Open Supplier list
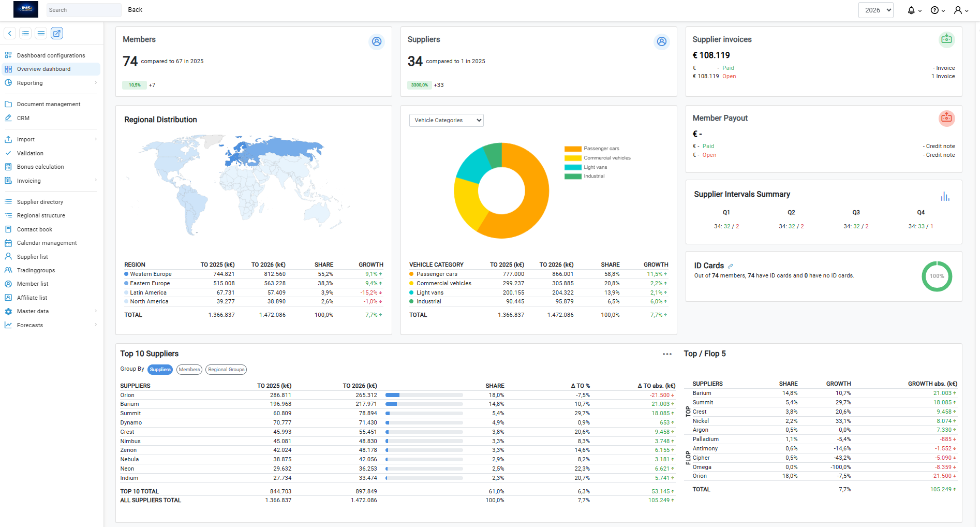 tap(32, 257)
